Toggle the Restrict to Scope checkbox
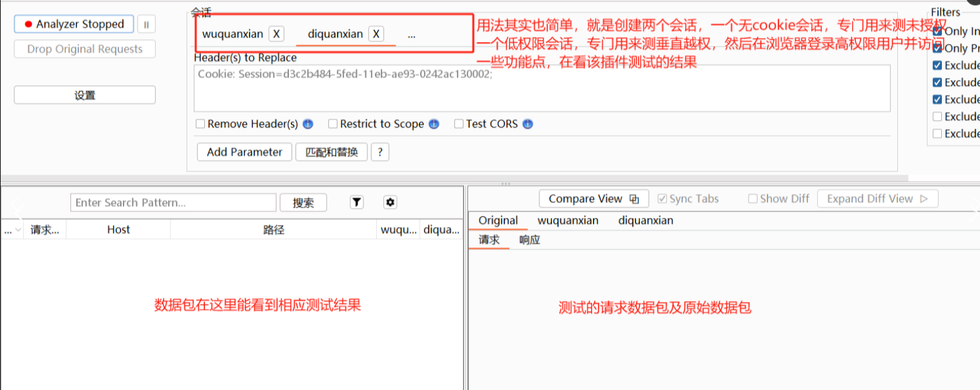 pyautogui.click(x=333, y=124)
